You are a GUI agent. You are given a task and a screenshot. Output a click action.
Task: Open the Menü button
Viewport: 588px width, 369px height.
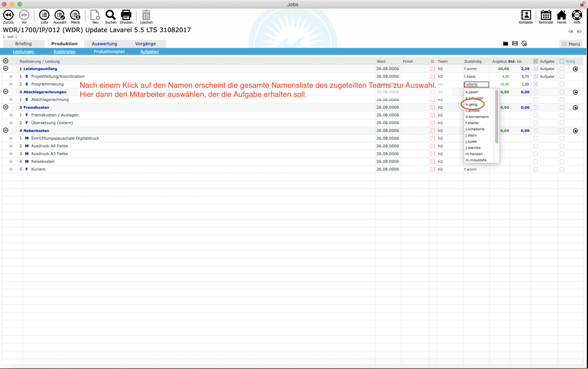tap(571, 44)
